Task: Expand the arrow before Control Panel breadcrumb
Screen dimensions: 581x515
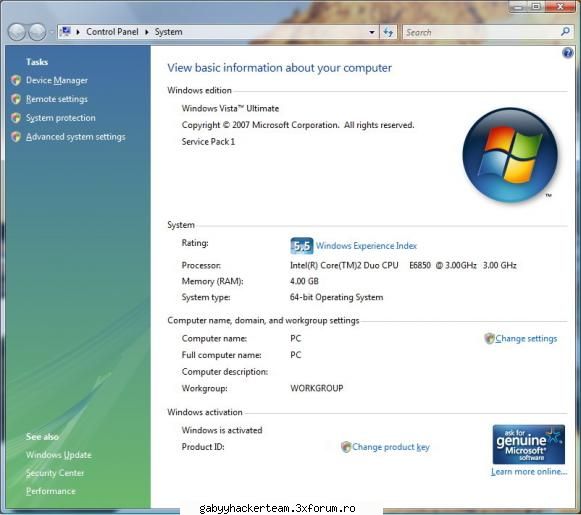Action: point(78,32)
